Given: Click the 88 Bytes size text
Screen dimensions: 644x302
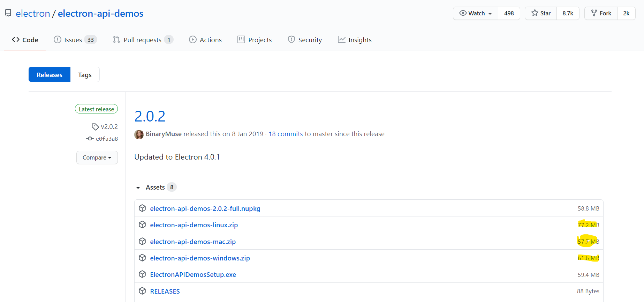Looking at the screenshot, I should click(x=588, y=291).
